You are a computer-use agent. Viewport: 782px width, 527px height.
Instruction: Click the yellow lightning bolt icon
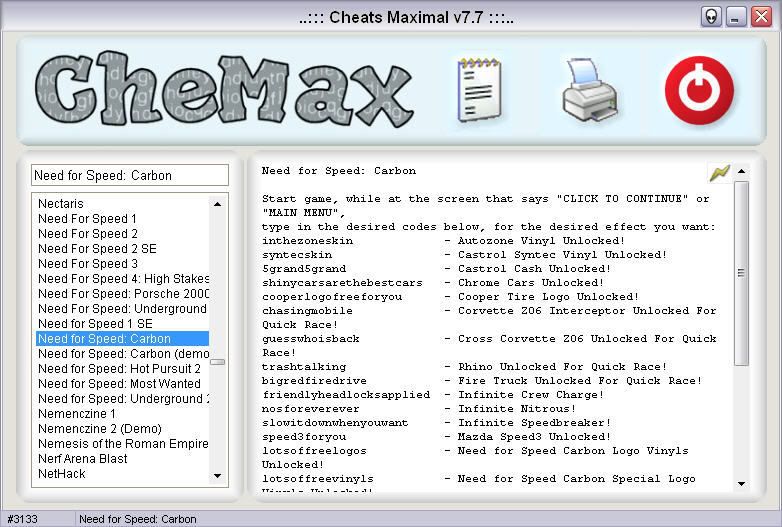click(720, 173)
